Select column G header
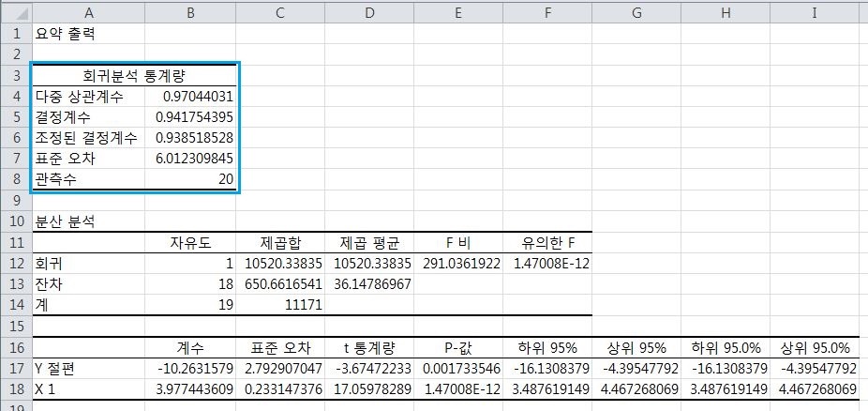This screenshot has width=868, height=411. click(x=636, y=13)
